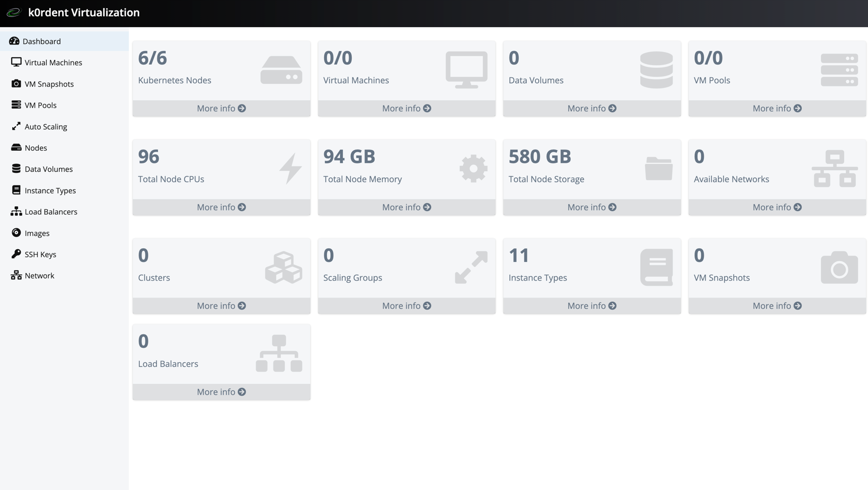
Task: Click the cubes icon on Clusters card
Action: 284,267
